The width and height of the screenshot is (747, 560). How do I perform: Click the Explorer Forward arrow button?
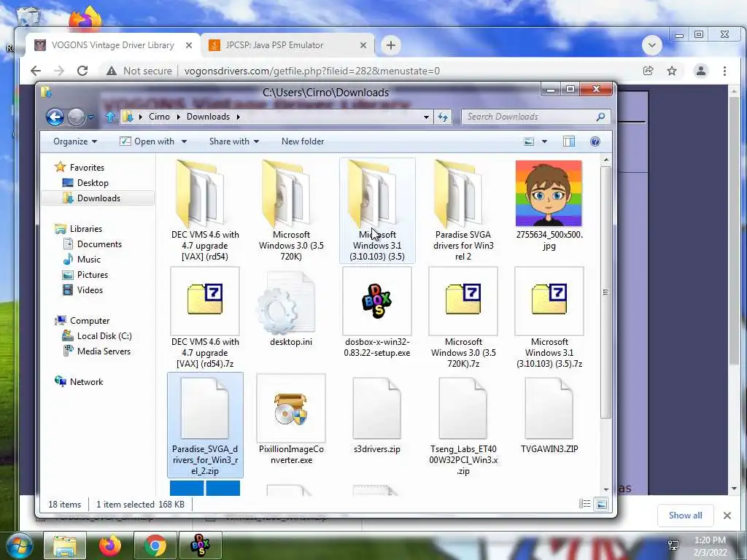point(76,117)
